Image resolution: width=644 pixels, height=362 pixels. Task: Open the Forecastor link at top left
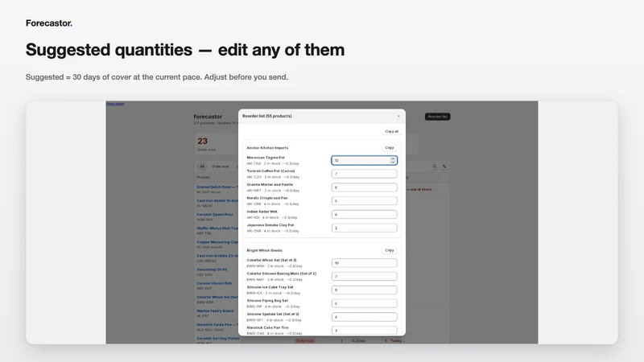click(x=115, y=104)
